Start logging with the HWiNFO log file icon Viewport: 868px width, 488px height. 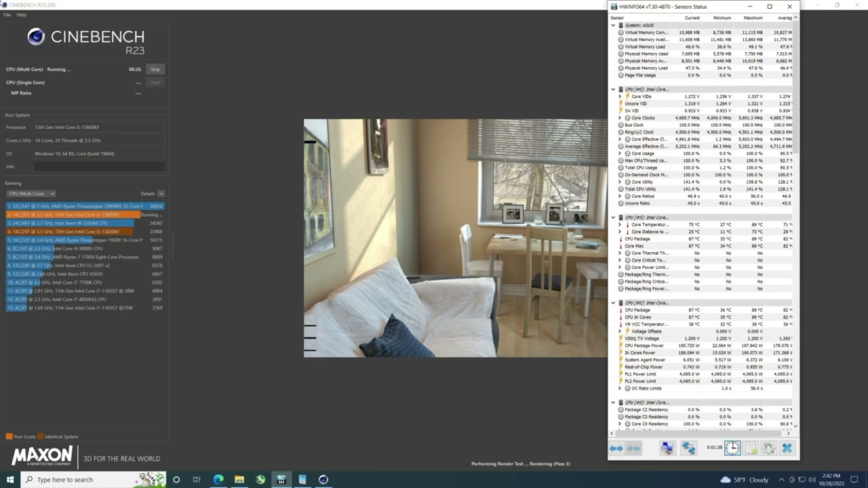point(751,448)
